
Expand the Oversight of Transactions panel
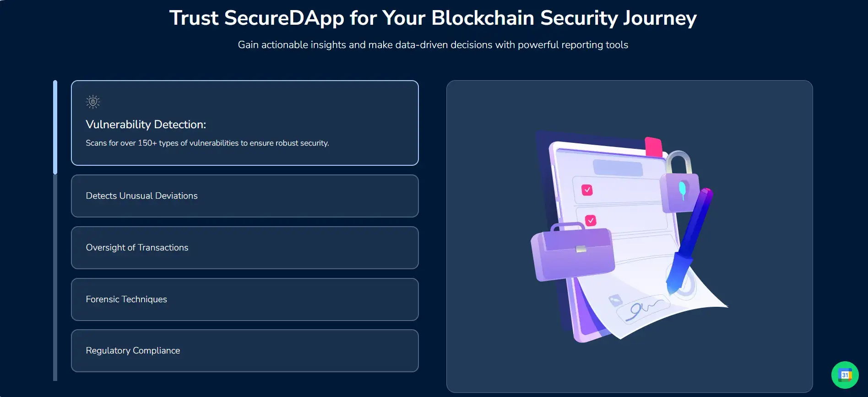(x=245, y=248)
